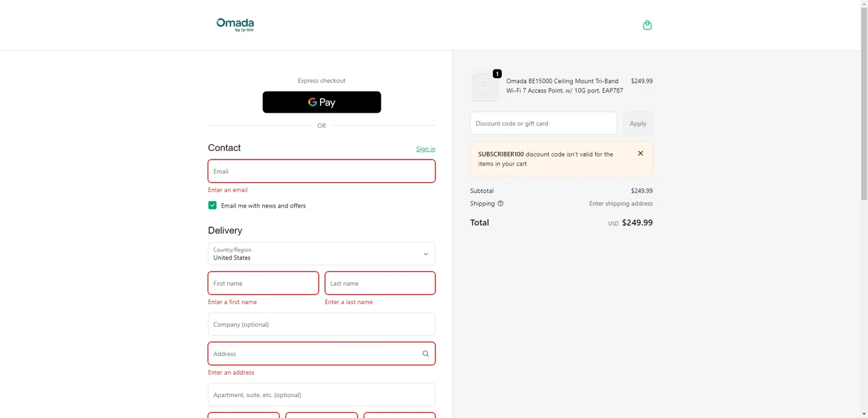The width and height of the screenshot is (868, 418).
Task: Focus the Email input field
Action: coord(322,171)
